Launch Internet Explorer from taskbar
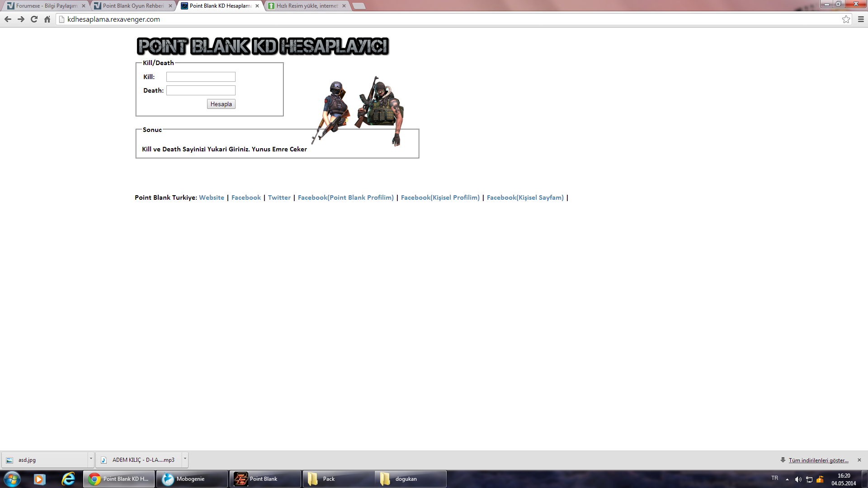Image resolution: width=868 pixels, height=488 pixels. click(68, 479)
